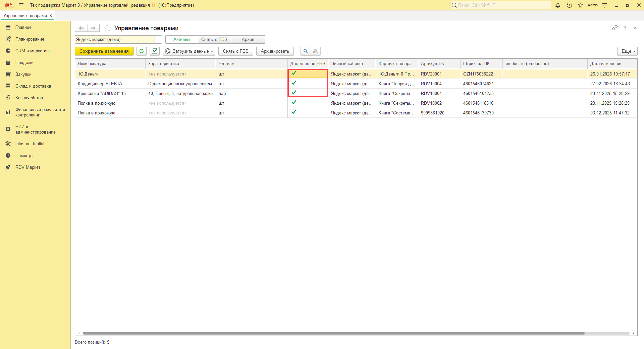This screenshot has width=644, height=349.
Task: Click the magnifier search icon in toolbar
Action: [x=305, y=51]
